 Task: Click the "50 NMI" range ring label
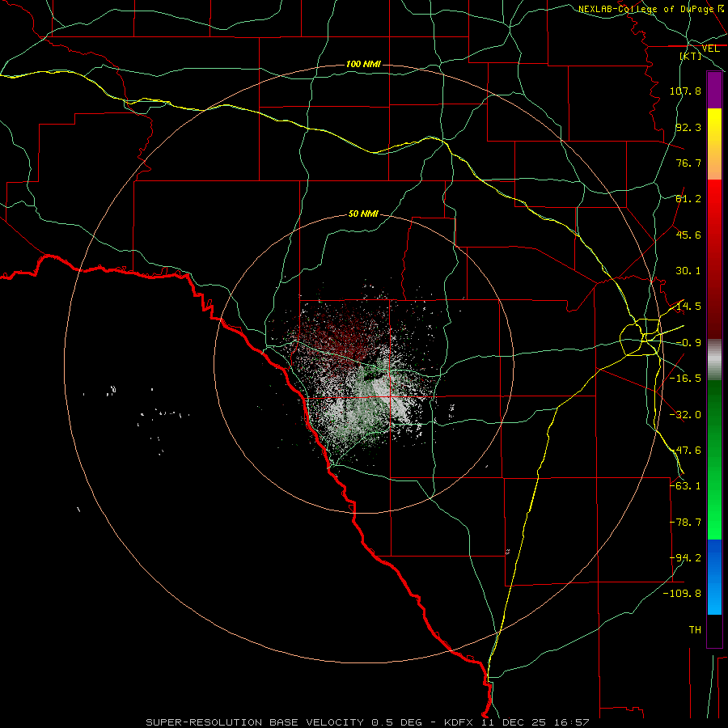pos(363,214)
